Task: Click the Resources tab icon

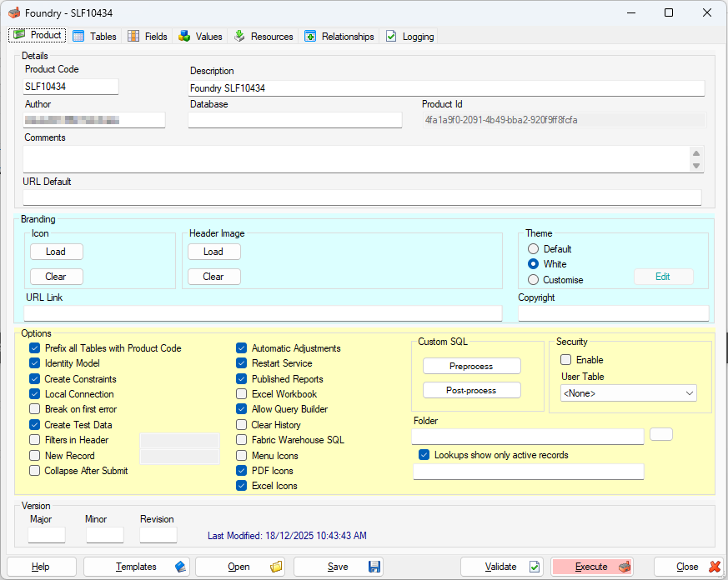Action: click(239, 36)
